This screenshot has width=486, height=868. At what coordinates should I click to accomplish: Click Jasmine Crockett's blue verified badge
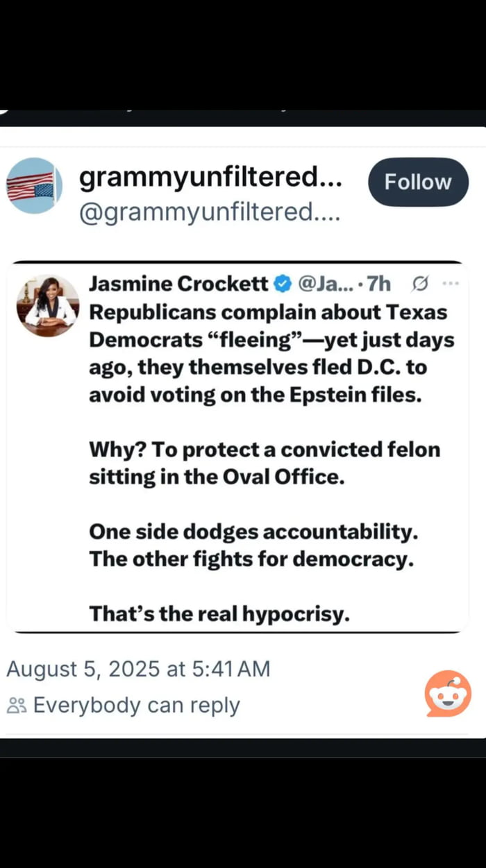click(281, 283)
